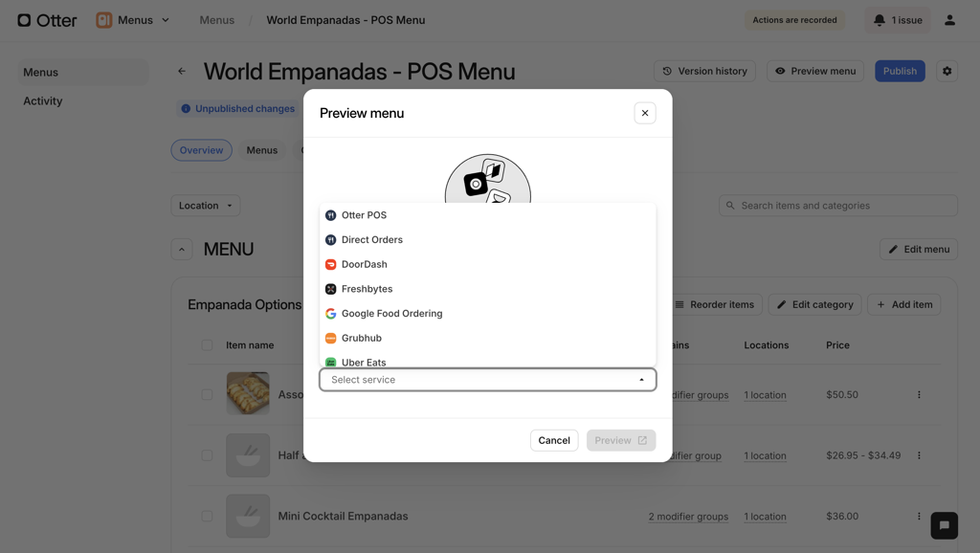Click the Item name column header

tap(250, 345)
